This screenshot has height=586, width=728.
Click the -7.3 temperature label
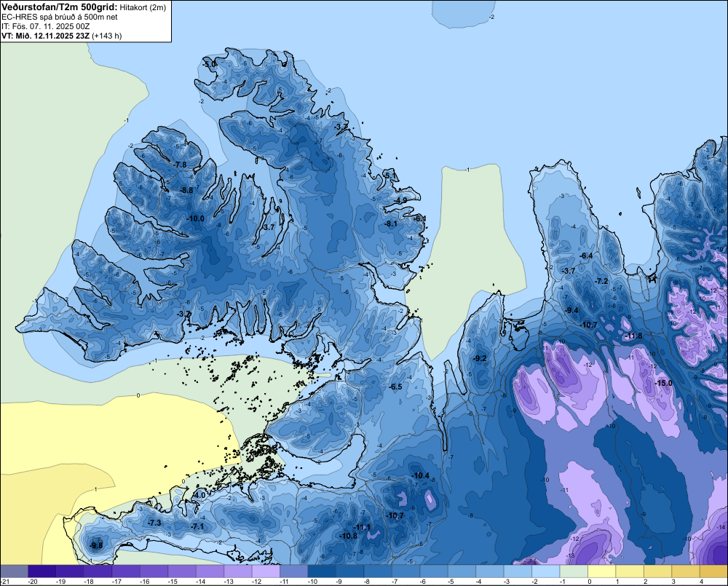point(154,523)
